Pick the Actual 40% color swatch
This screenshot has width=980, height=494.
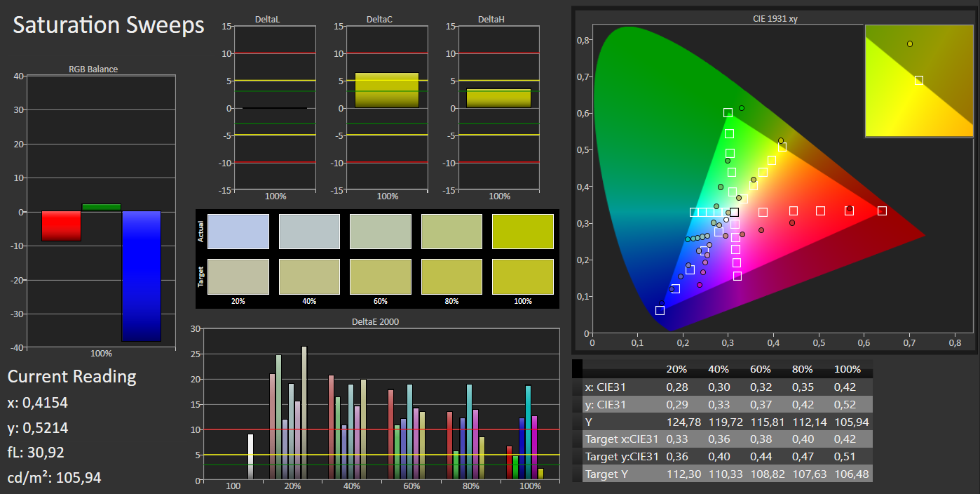[x=309, y=232]
